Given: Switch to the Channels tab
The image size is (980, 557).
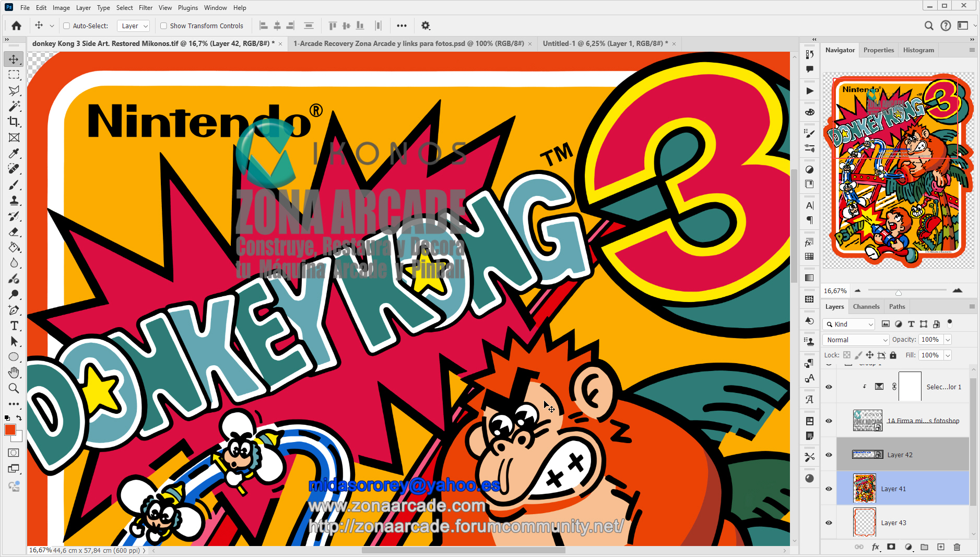Looking at the screenshot, I should pos(866,307).
